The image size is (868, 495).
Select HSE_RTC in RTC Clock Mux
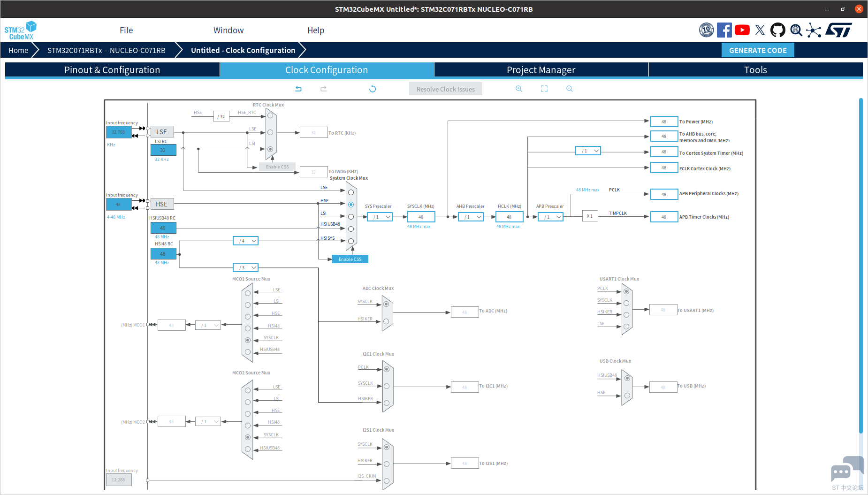[x=270, y=115]
